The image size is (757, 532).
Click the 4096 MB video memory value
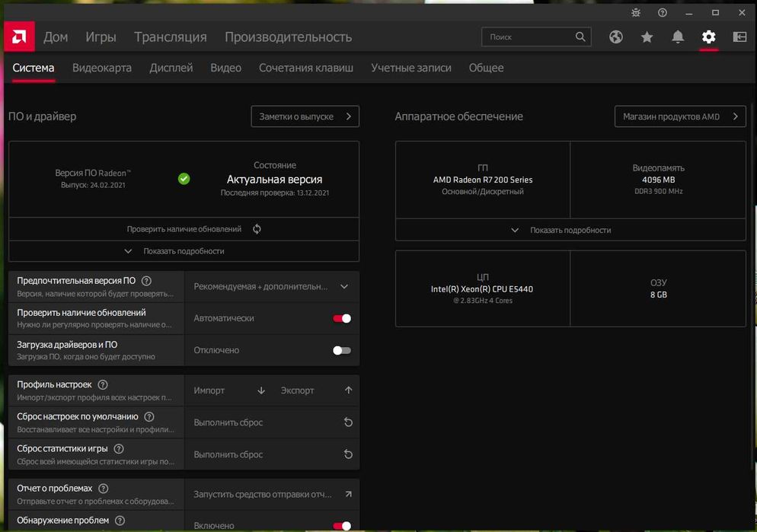click(658, 180)
